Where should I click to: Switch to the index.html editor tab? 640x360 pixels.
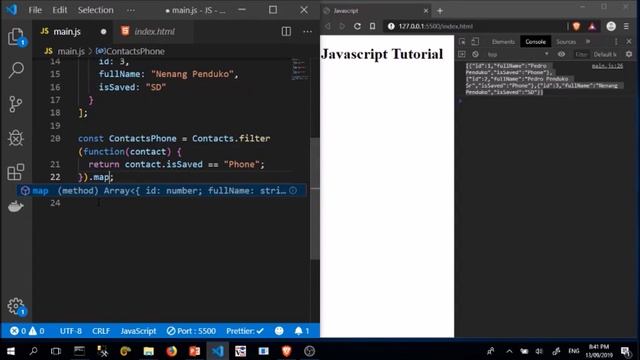click(x=154, y=31)
